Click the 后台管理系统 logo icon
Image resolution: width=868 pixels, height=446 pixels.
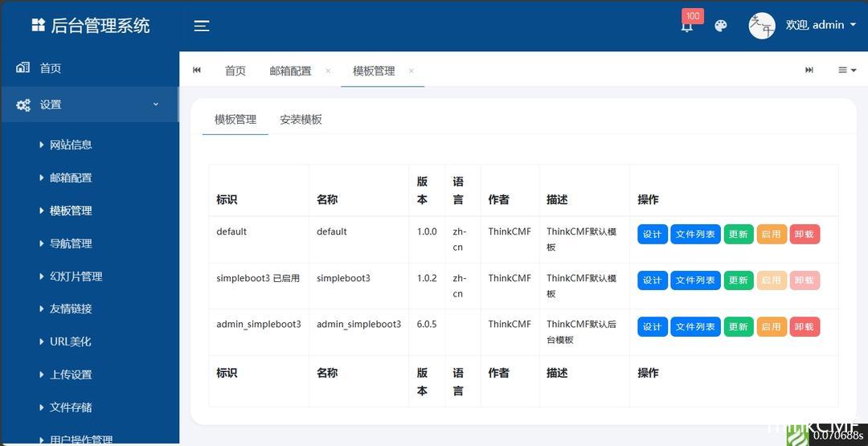39,25
